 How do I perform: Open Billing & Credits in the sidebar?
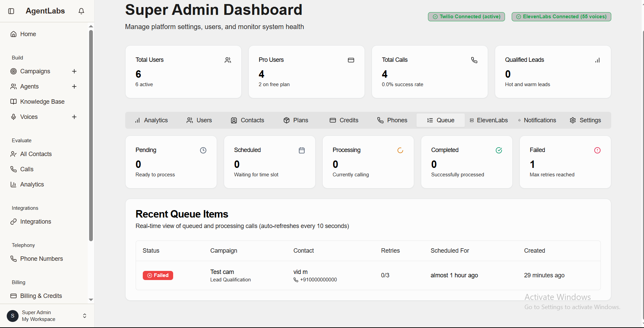coord(41,296)
